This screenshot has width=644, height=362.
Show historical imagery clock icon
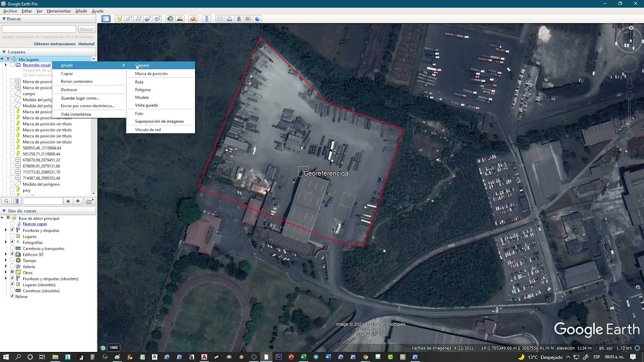tap(170, 19)
